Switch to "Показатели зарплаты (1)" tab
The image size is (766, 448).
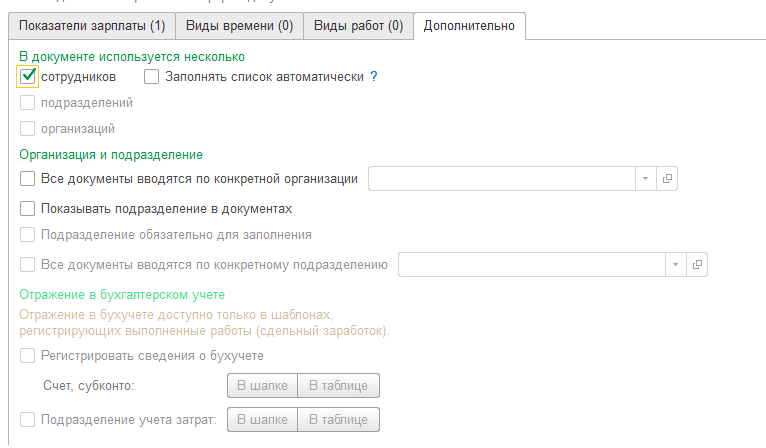[86, 25]
